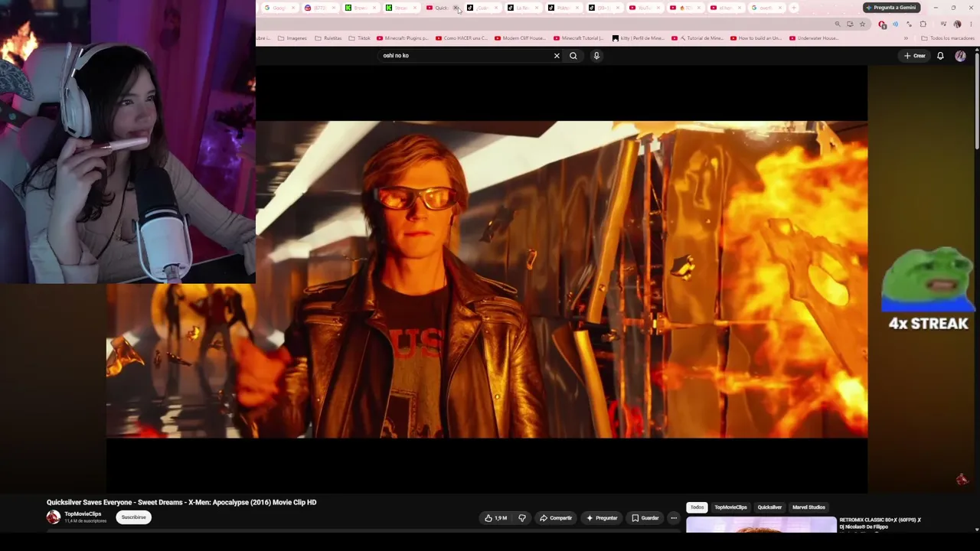The width and height of the screenshot is (980, 551).
Task: Open the Tutorial de Mine bookmark
Action: 698,38
